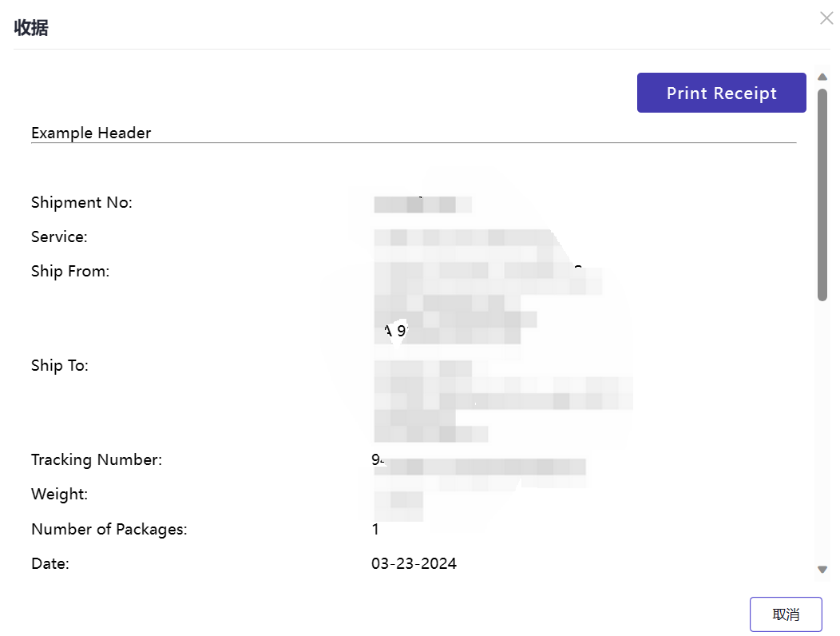Click the Date label
This screenshot has width=840, height=636.
(50, 563)
